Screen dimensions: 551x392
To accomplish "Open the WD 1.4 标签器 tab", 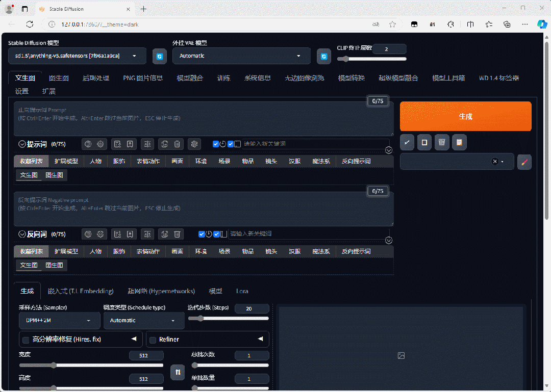I will pyautogui.click(x=499, y=78).
